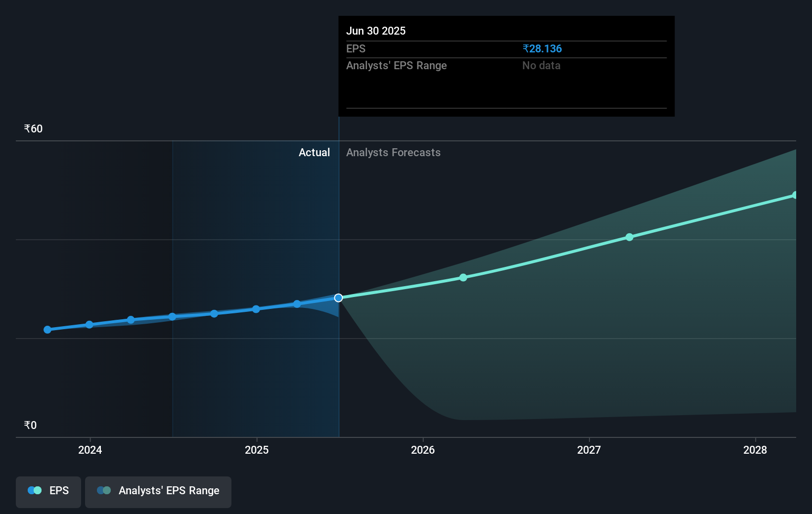This screenshot has height=514, width=812.
Task: Click the ₹60 y-axis label
Action: tap(33, 128)
